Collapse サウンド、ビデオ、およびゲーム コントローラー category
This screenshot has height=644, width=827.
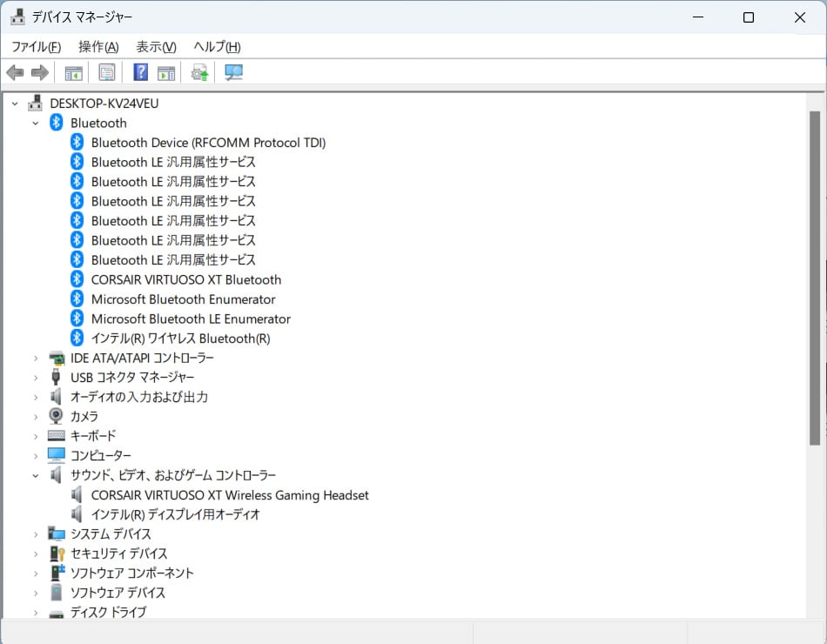(36, 476)
